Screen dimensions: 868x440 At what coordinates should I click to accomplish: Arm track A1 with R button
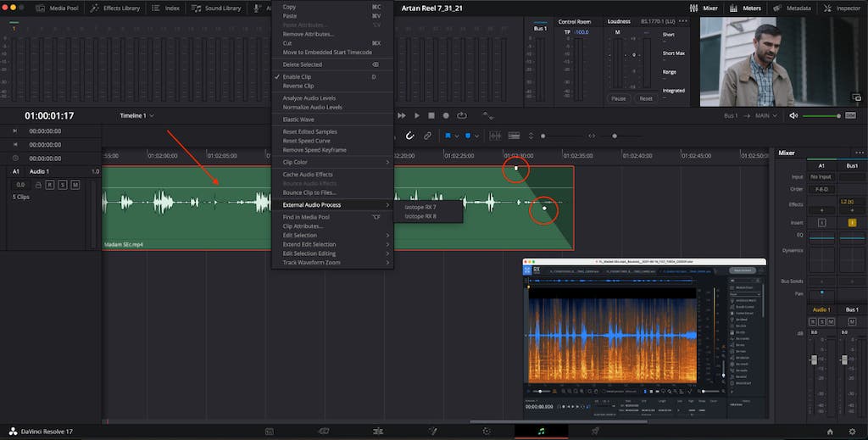tap(50, 185)
